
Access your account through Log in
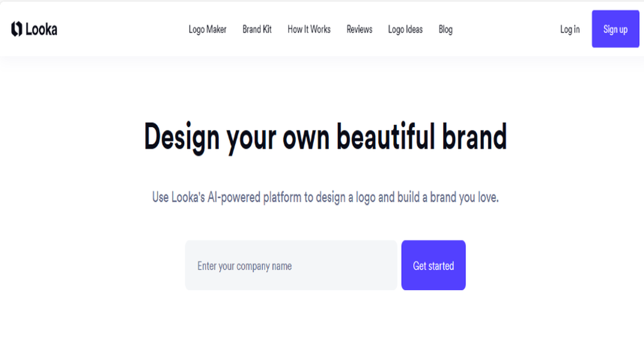tap(570, 29)
